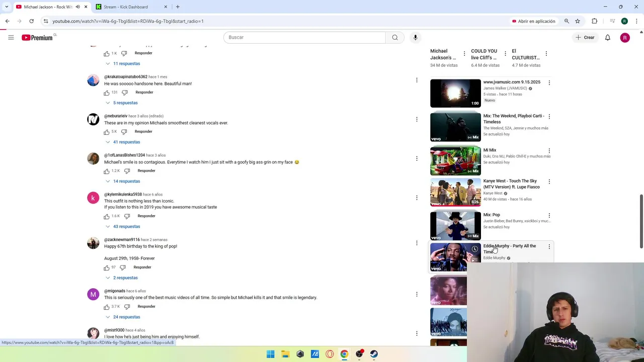Viewport: 644px width, 362px height.
Task: Dislike the comment by @zacknewman9116
Action: point(123,267)
